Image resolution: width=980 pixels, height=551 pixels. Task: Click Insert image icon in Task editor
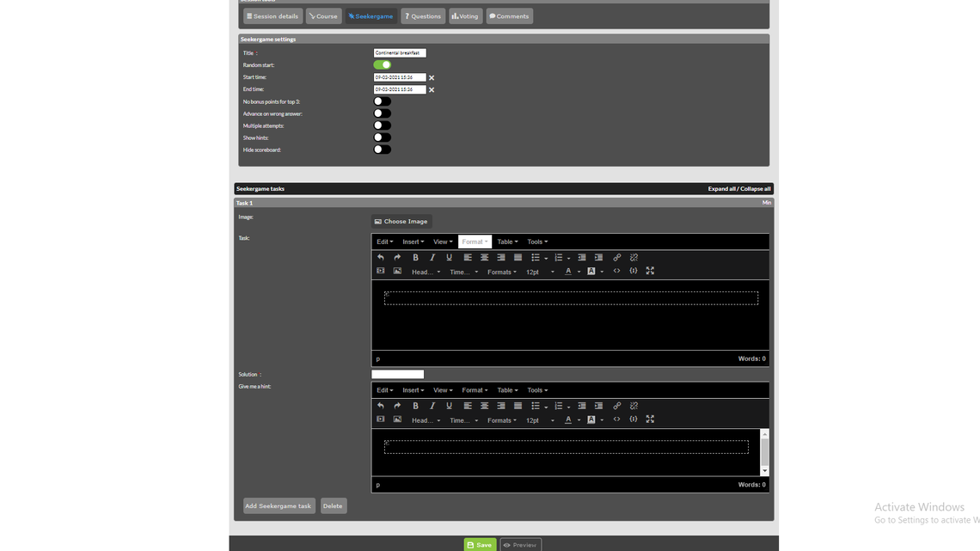click(x=397, y=272)
